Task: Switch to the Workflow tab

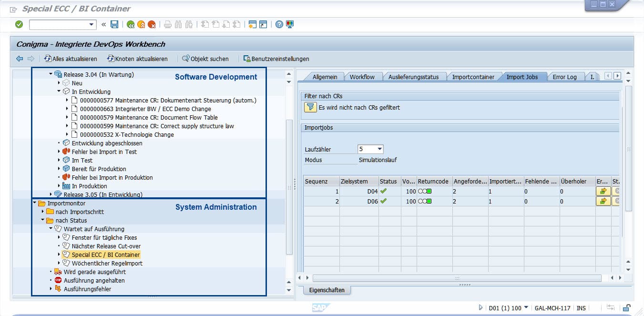Action: coord(362,77)
